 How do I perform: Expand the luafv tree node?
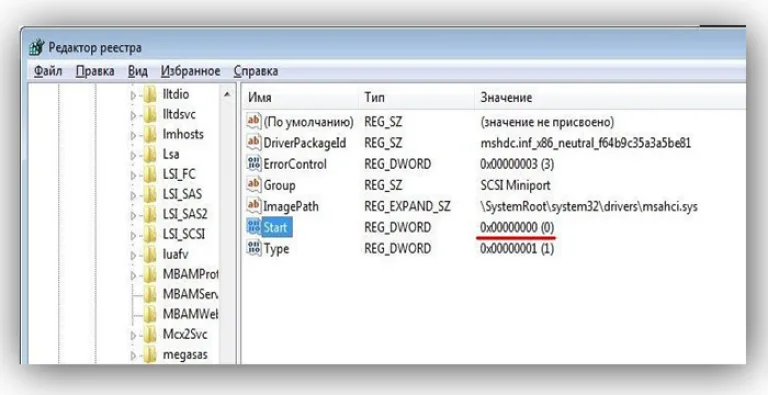coord(133,255)
